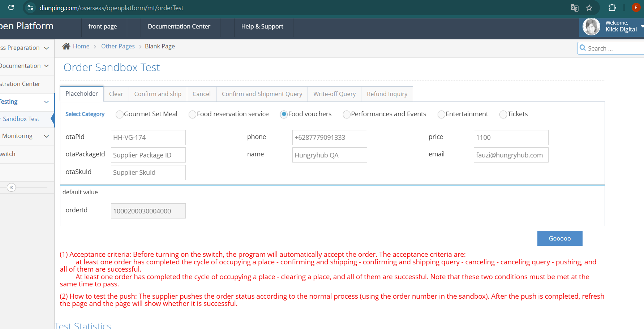
Task: Collapse sidebar with double-arrow icon
Action: (x=12, y=187)
